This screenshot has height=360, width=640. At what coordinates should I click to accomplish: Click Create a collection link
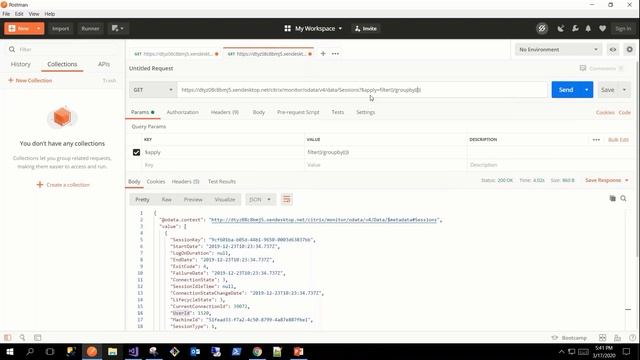click(x=63, y=185)
